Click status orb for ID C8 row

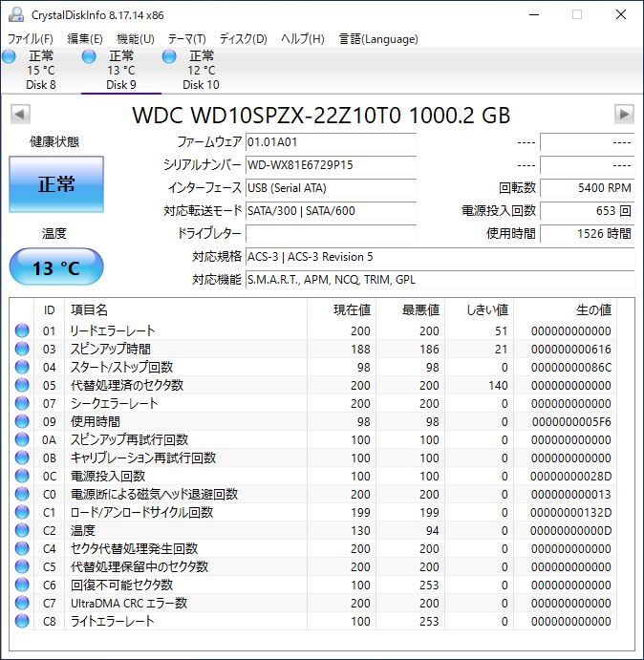22,621
